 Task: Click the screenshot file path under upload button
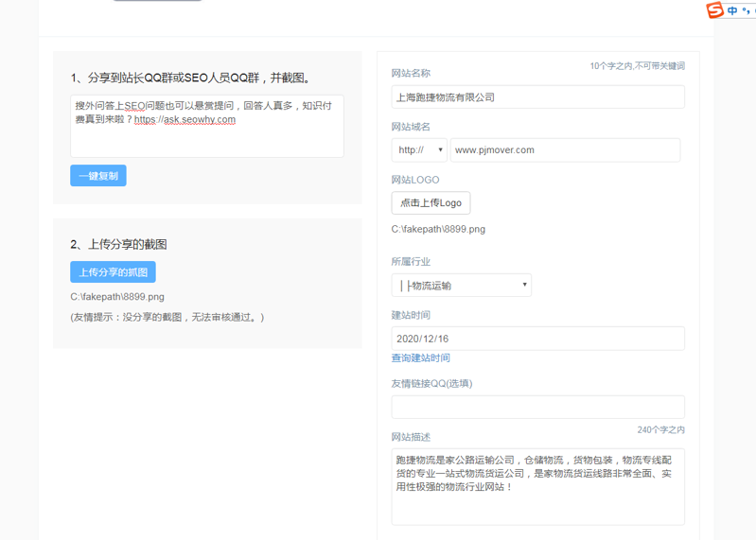[x=117, y=296]
